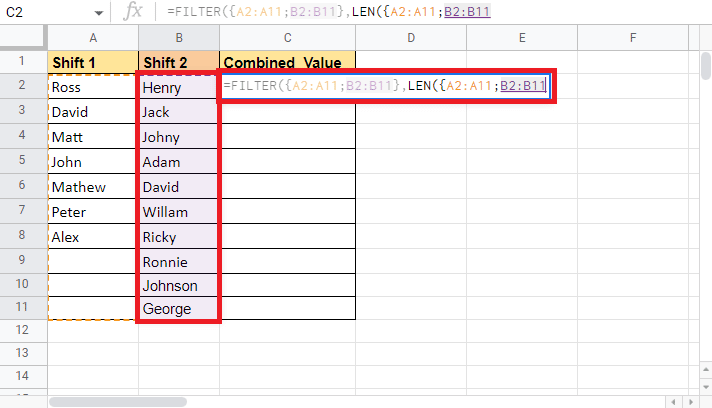
Task: Select the cell containing Johnson
Action: coord(179,285)
